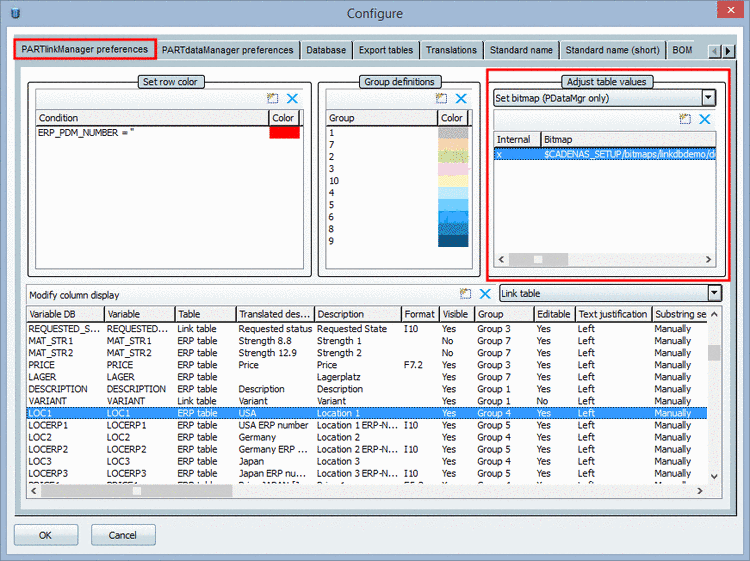
Task: Click the new-entry icon in Group definitions
Action: pyautogui.click(x=441, y=99)
